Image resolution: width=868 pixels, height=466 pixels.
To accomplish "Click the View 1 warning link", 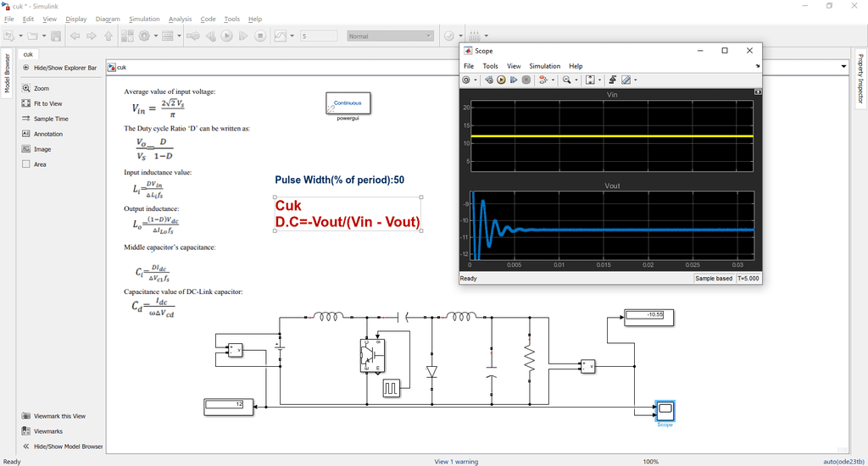I will [x=456, y=462].
